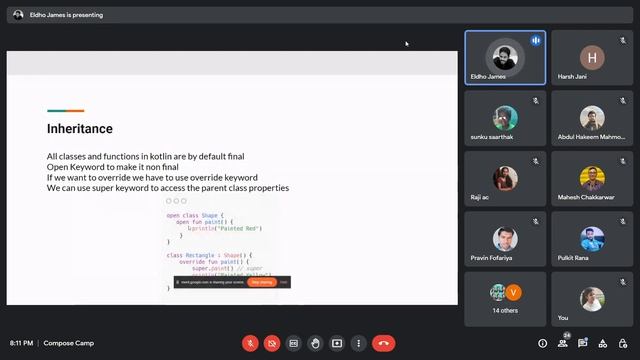This screenshot has height=360, width=640.
Task: Leave the call with red hang-up button
Action: click(383, 343)
